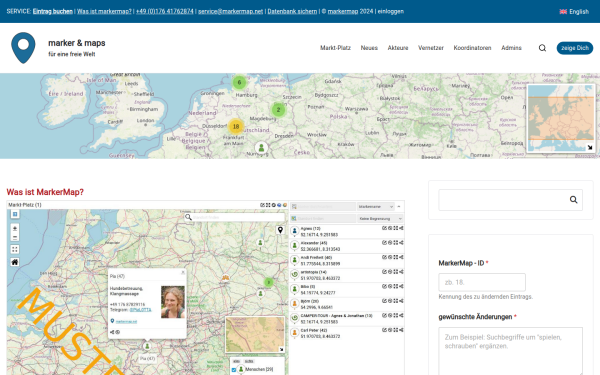Click the service@markermap.net email link
This screenshot has width=600, height=375.
[230, 11]
